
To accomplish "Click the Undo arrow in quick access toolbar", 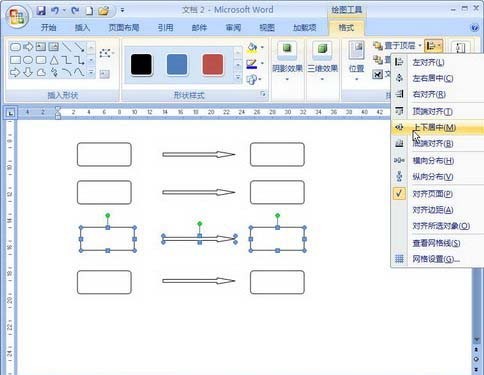I will (55, 11).
